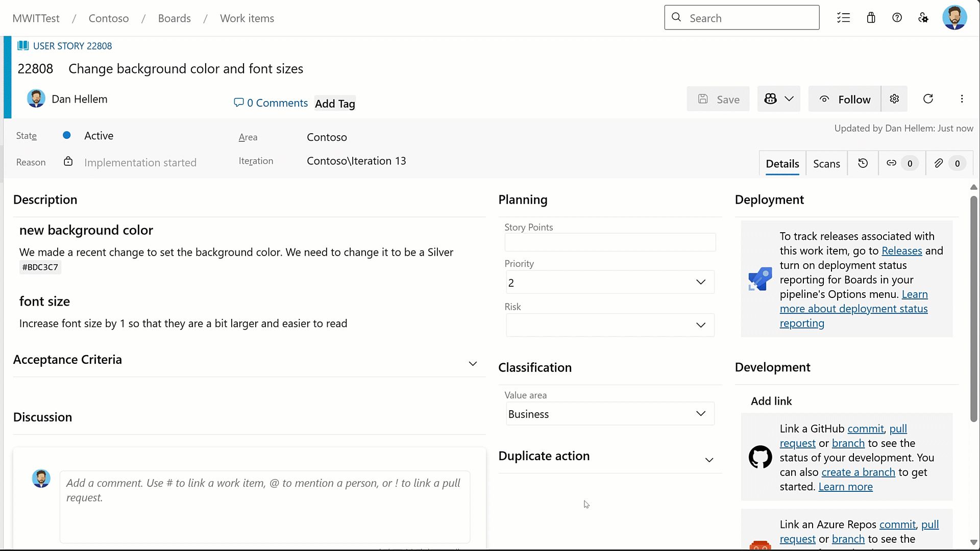This screenshot has width=980, height=551.
Task: Open the State field Active value
Action: [99, 136]
